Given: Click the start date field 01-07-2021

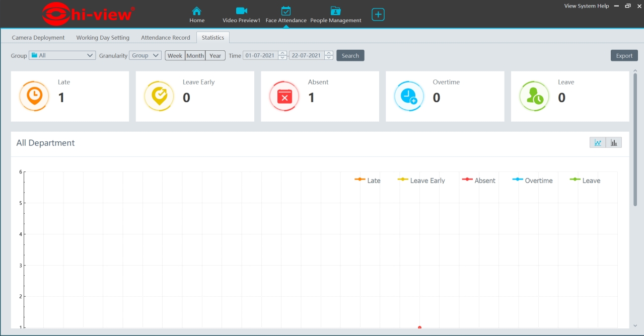Looking at the screenshot, I should coord(260,56).
